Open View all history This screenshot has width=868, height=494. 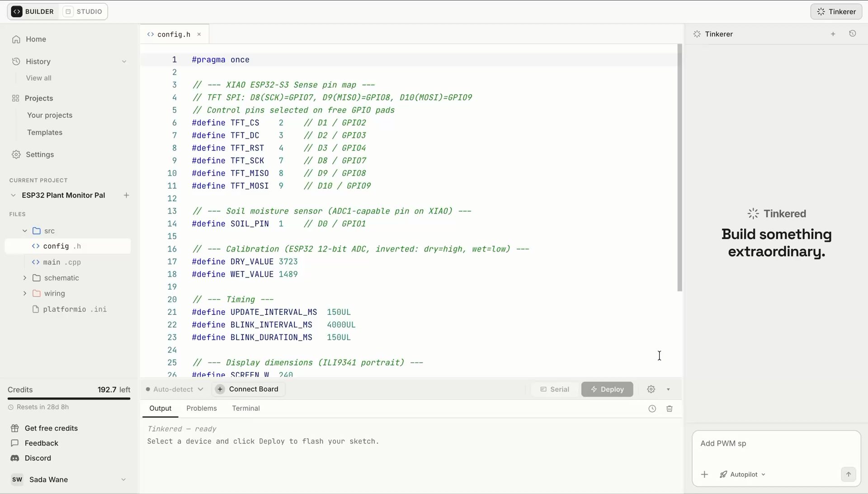[38, 78]
